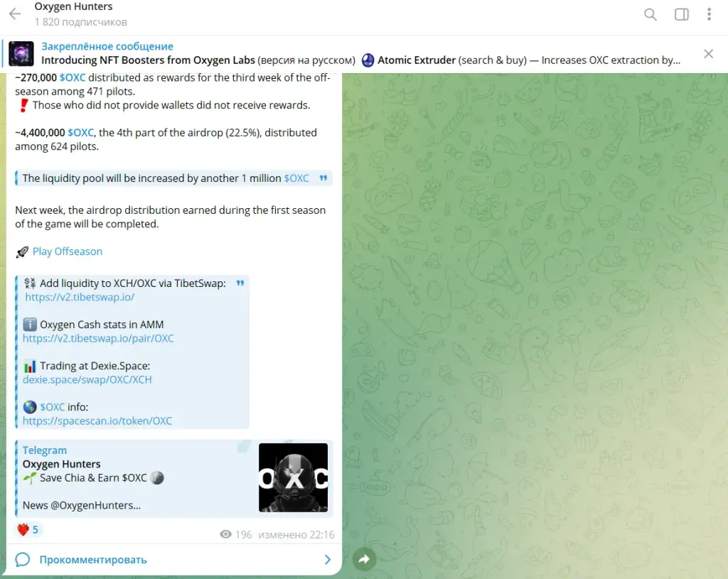The height and width of the screenshot is (579, 728).
Task: Open the Oxygen Hunters channel title
Action: 73,6
